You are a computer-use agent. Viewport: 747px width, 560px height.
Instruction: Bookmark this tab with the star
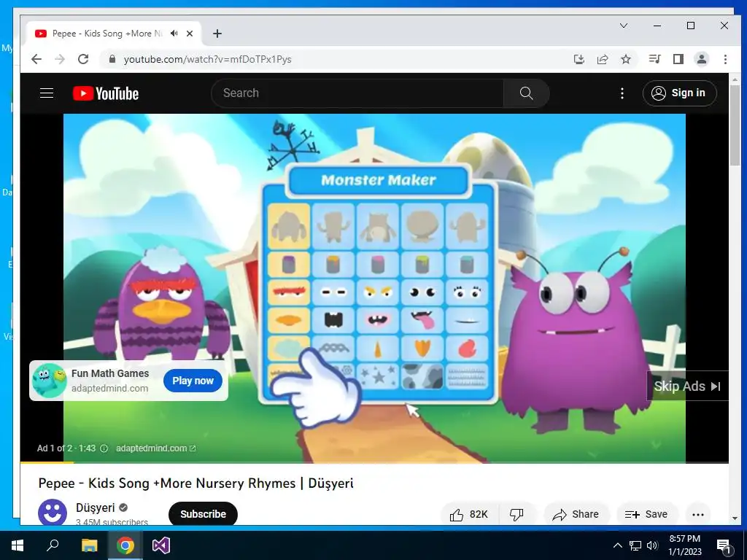pyautogui.click(x=626, y=59)
